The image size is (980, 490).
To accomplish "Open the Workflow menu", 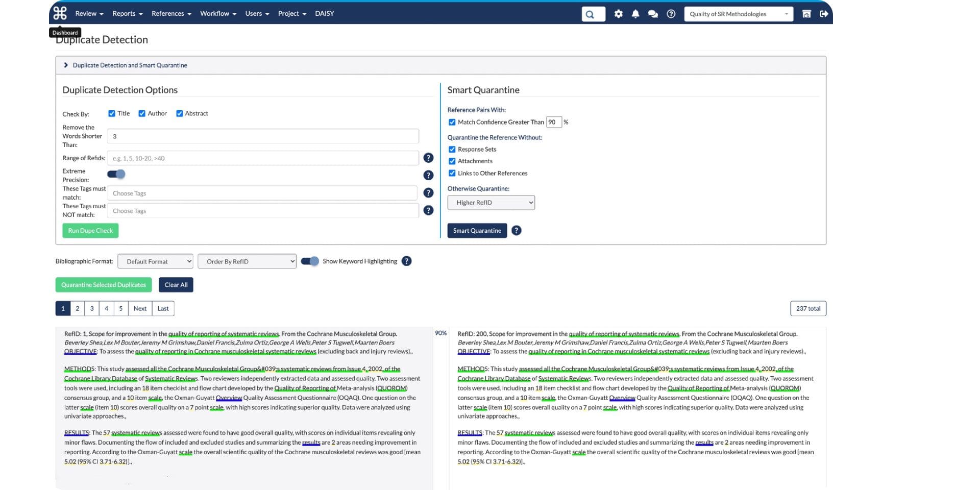I will click(218, 14).
